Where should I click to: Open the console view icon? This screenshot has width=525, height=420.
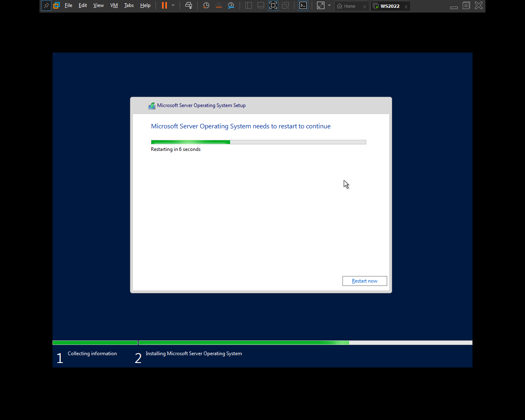[x=303, y=6]
